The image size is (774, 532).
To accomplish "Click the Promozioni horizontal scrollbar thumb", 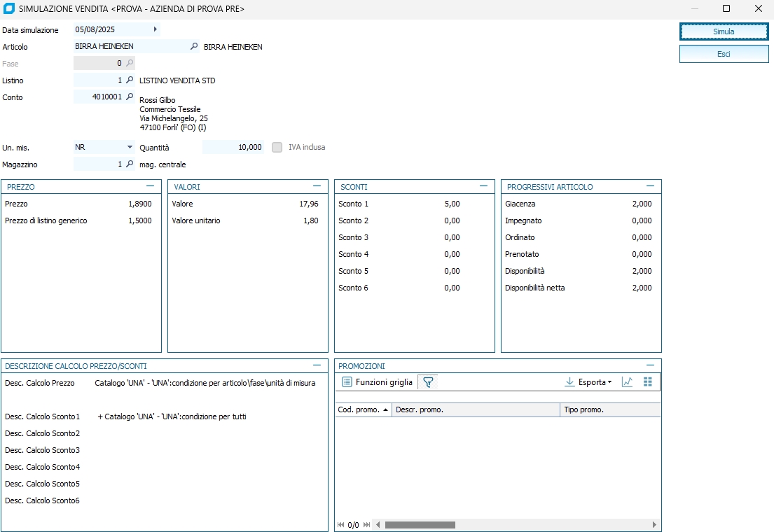I will pyautogui.click(x=420, y=525).
